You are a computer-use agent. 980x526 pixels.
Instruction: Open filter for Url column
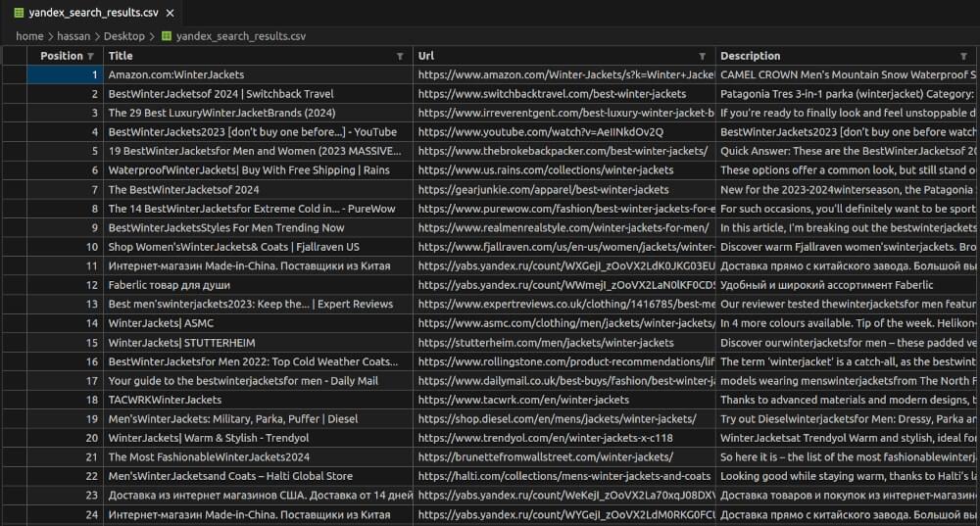coord(703,56)
